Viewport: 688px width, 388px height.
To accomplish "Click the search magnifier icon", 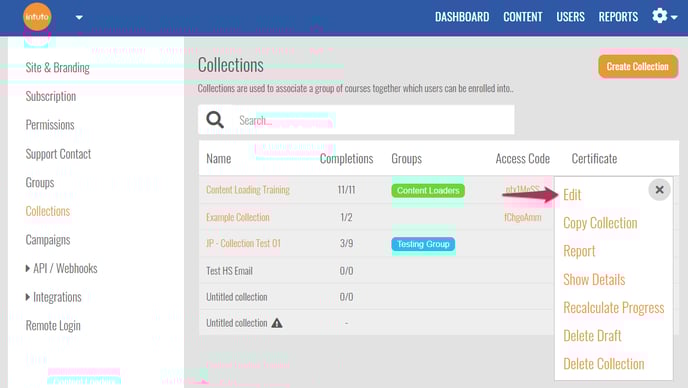I will 215,119.
